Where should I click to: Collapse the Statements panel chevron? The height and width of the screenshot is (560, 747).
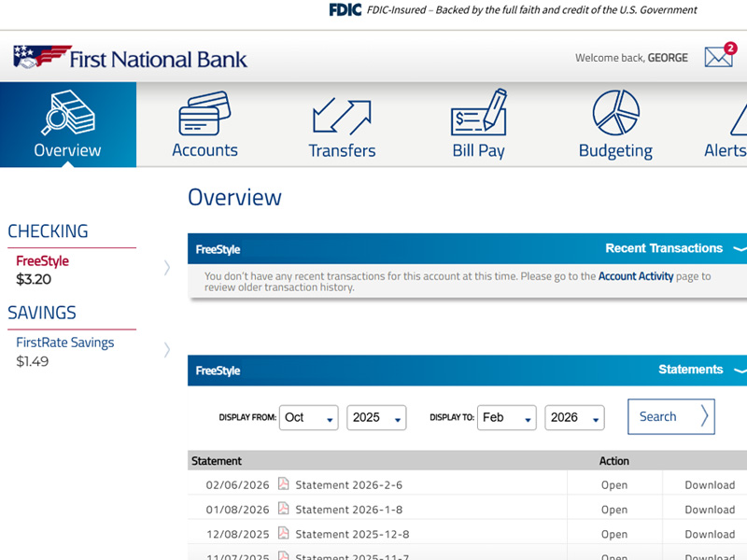[x=739, y=371]
